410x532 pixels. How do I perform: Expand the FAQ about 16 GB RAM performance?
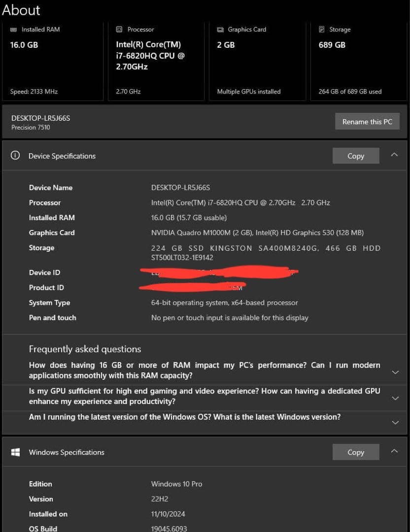pyautogui.click(x=395, y=372)
